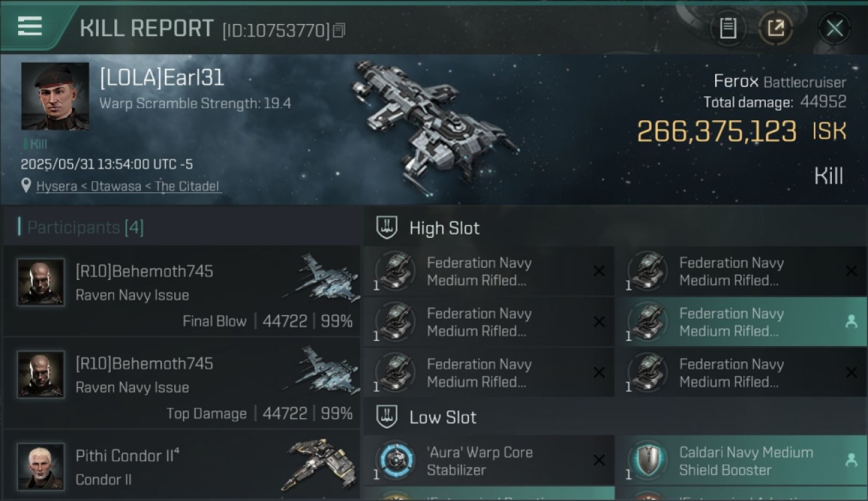Open the Hysera < Otawasa < The Citadel location link
This screenshot has height=501, width=868.
pyautogui.click(x=128, y=186)
